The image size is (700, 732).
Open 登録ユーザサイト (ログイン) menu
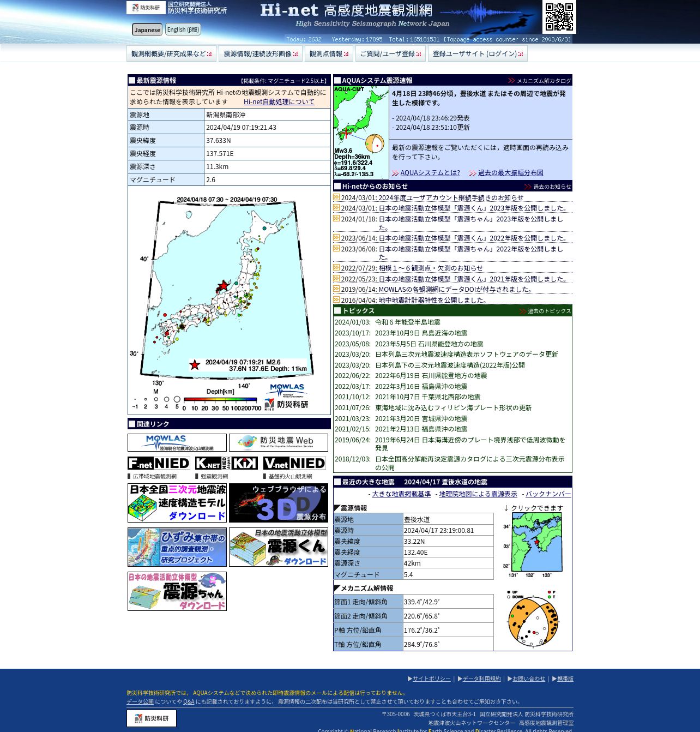[478, 53]
